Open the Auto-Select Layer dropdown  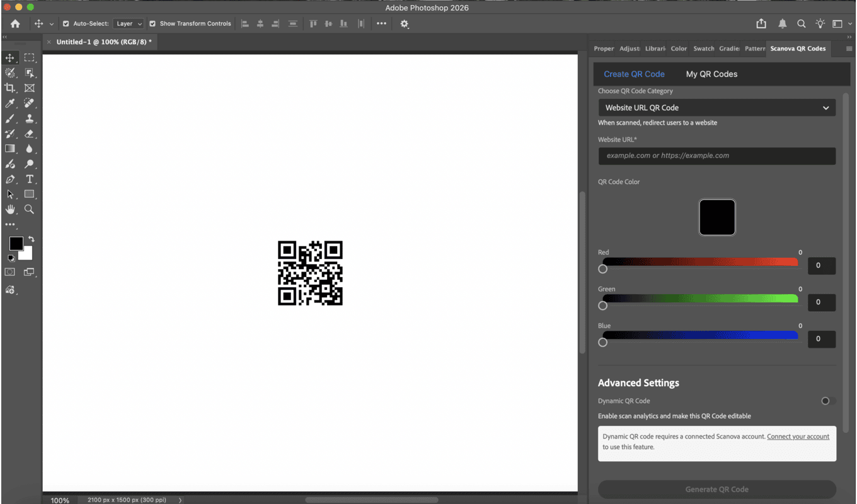tap(129, 24)
